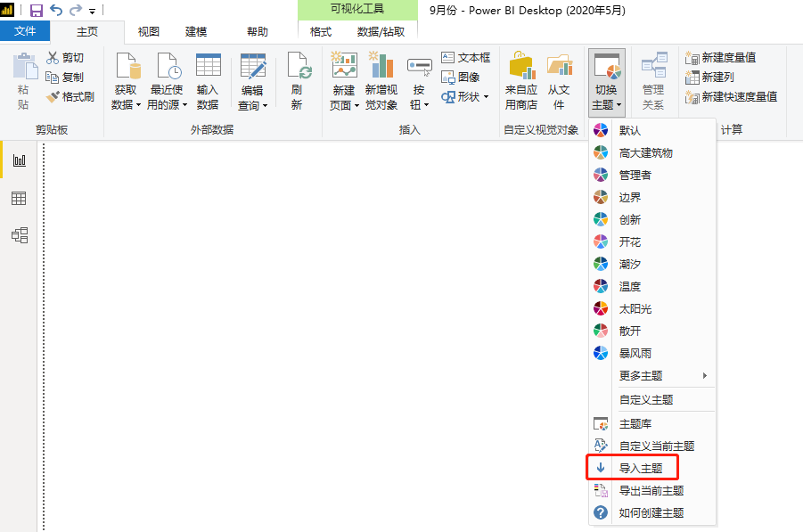Switch to Model view in sidebar

(x=19, y=235)
